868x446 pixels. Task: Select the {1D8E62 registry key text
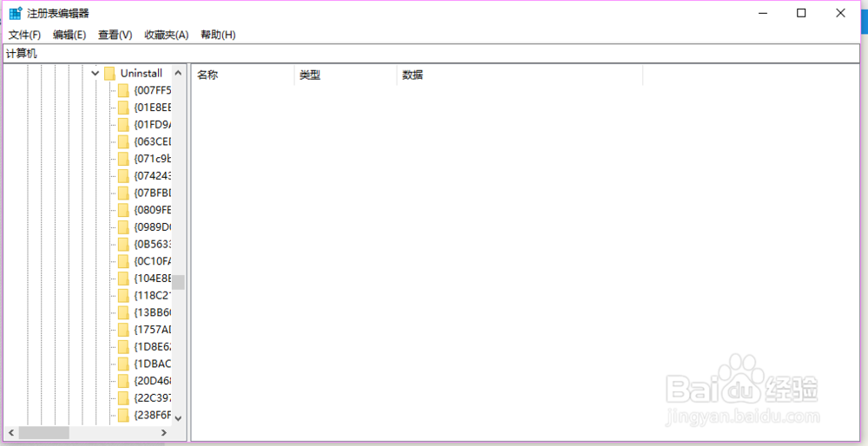point(153,347)
